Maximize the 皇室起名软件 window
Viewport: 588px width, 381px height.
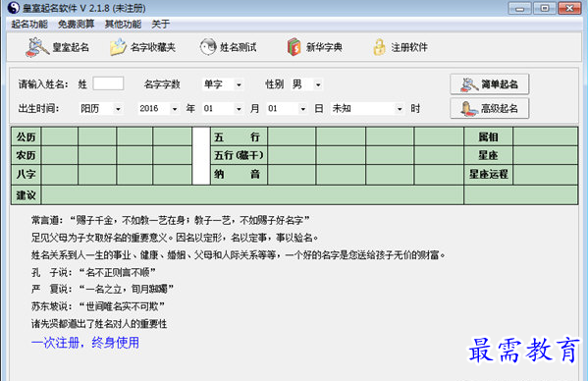[545, 8]
